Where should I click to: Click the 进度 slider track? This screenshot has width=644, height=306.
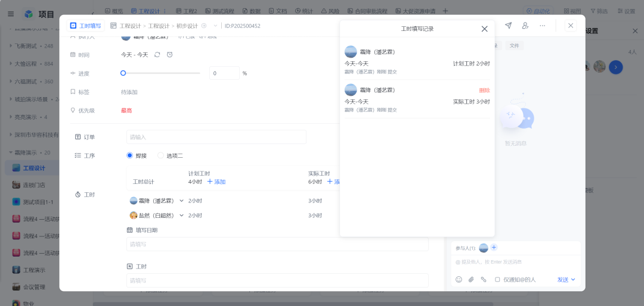click(x=160, y=73)
